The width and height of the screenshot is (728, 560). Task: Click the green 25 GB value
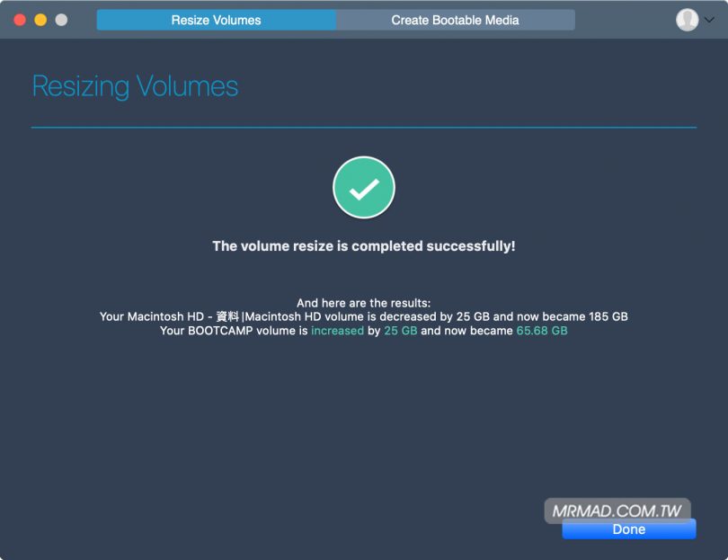click(400, 331)
